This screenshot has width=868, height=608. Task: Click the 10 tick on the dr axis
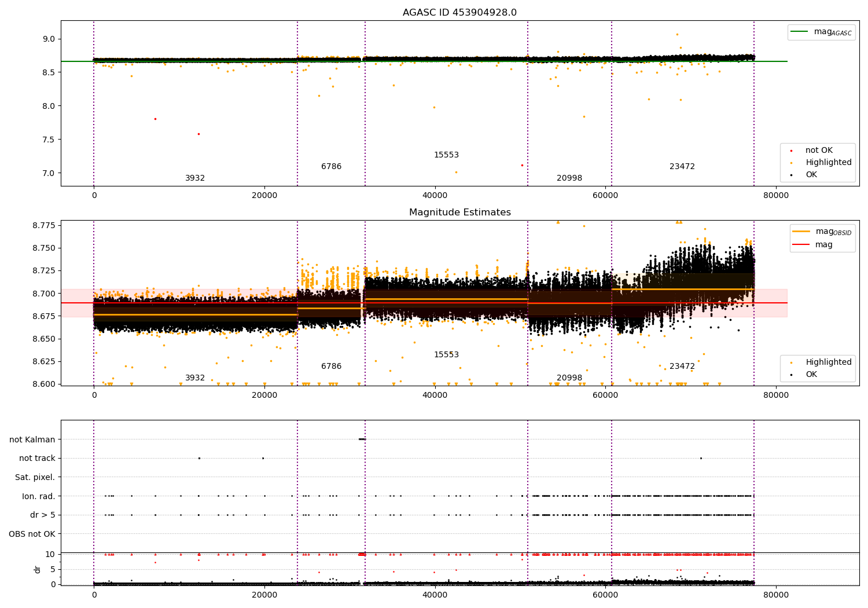50,555
